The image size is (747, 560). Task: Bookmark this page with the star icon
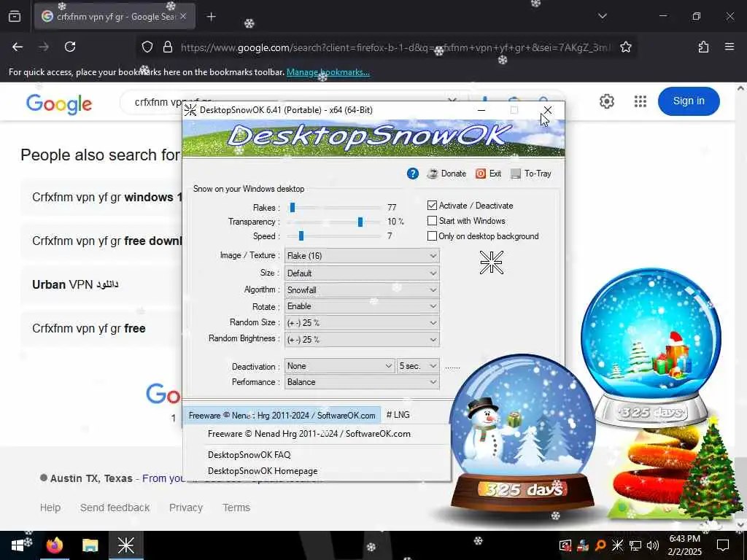click(x=625, y=47)
